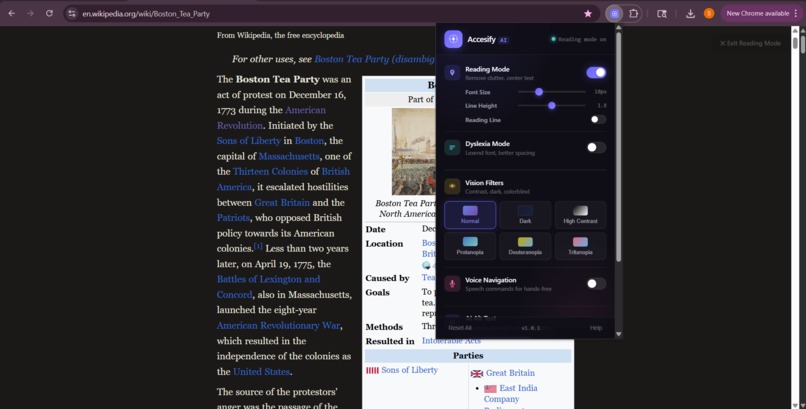Click the Accesify panel scrollbar thumb

[x=618, y=146]
